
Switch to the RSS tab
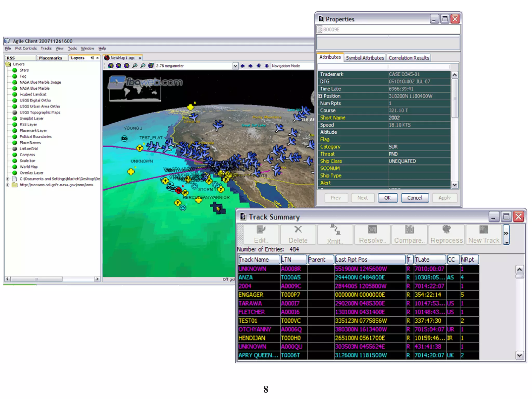point(20,58)
